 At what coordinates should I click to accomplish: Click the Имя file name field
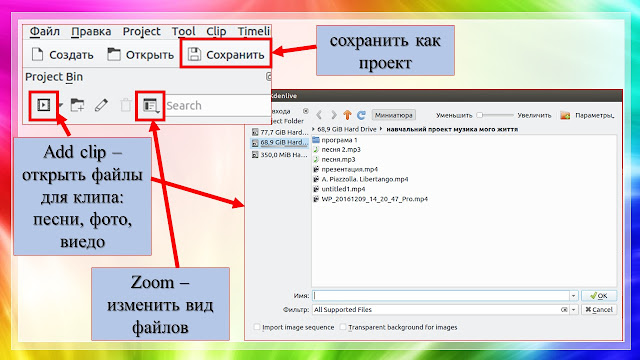pyautogui.click(x=441, y=296)
